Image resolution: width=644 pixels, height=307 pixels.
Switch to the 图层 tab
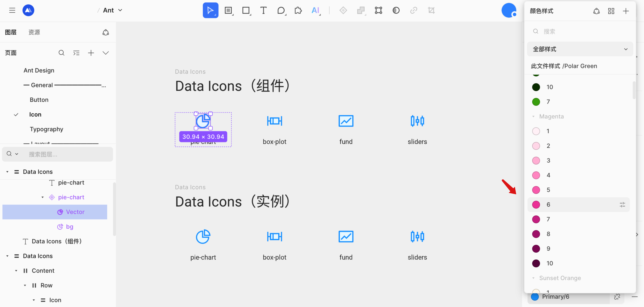point(11,32)
